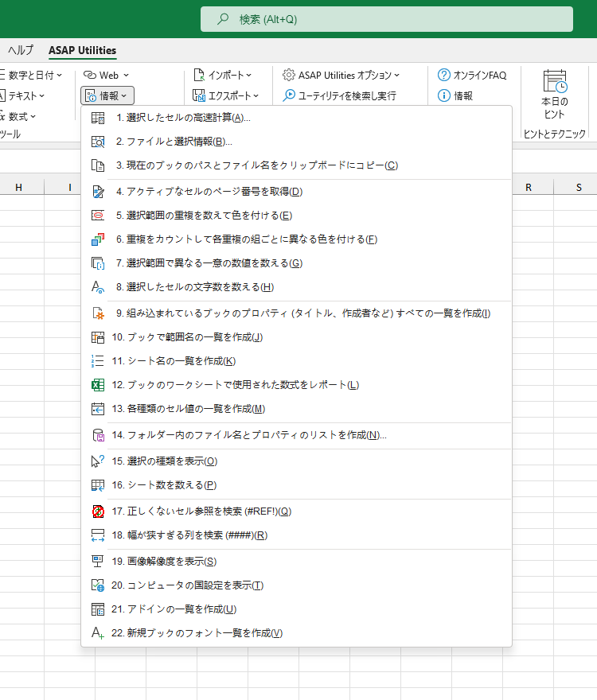Click the add-ins list icon for item 21

[98, 609]
